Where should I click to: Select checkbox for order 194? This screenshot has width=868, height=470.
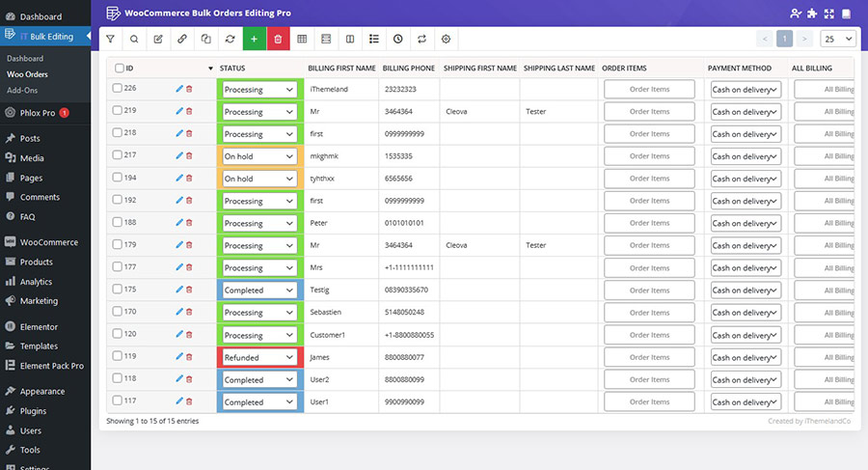tap(117, 178)
